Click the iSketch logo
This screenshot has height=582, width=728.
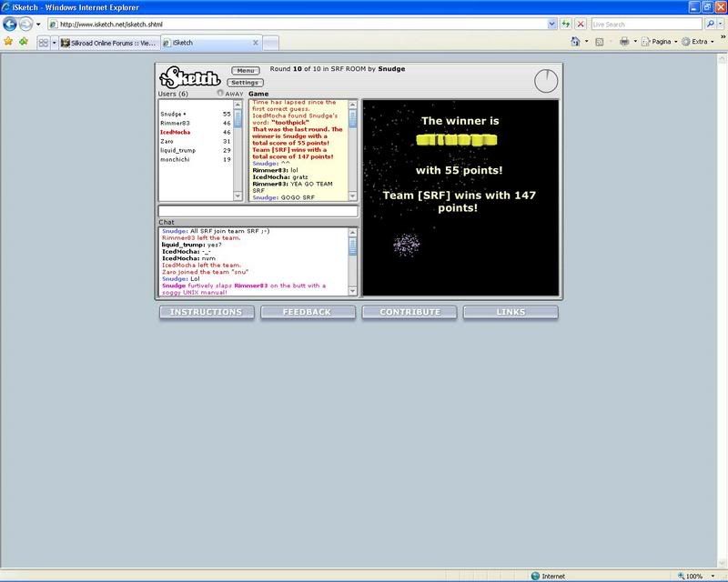click(x=190, y=77)
